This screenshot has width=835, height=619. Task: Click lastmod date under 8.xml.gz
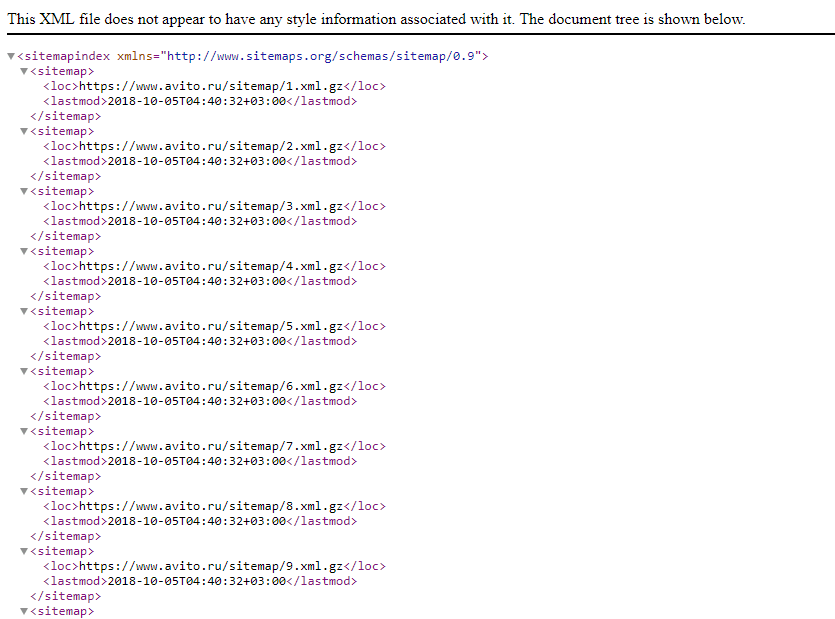pyautogui.click(x=197, y=522)
